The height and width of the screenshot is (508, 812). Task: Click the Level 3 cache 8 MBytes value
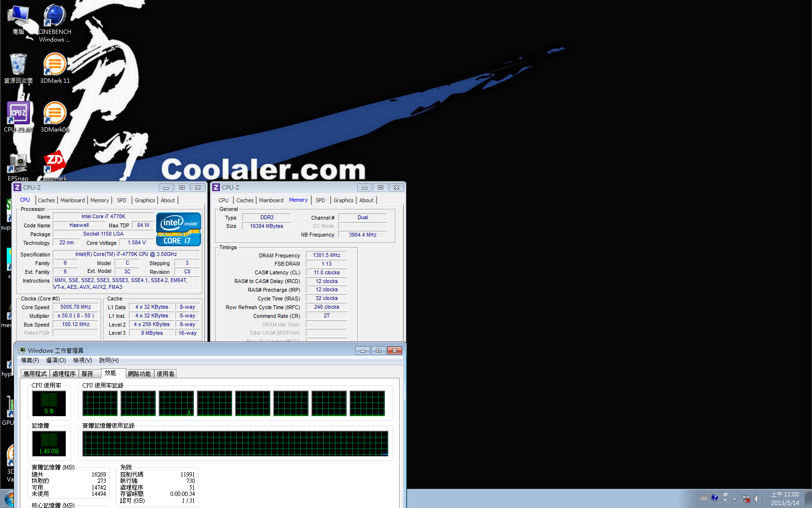pos(152,333)
